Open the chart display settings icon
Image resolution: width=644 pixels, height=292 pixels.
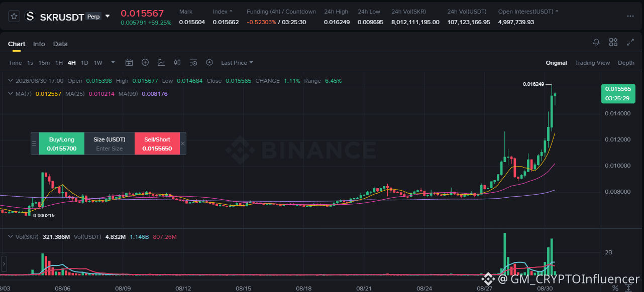[x=193, y=63]
